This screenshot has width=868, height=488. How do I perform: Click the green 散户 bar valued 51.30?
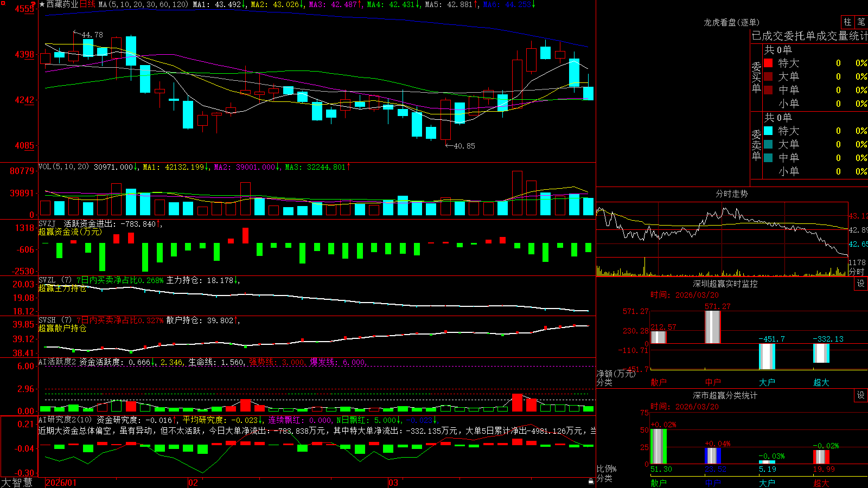point(658,446)
